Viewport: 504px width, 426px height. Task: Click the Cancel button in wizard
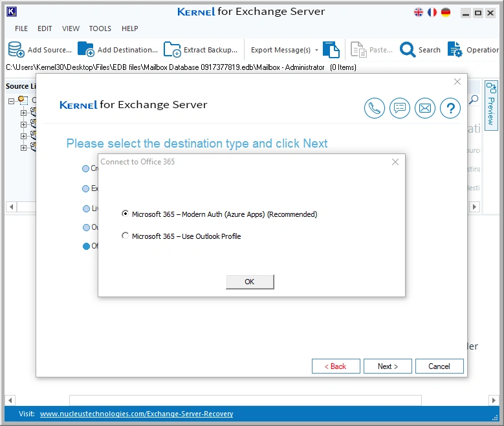point(439,366)
